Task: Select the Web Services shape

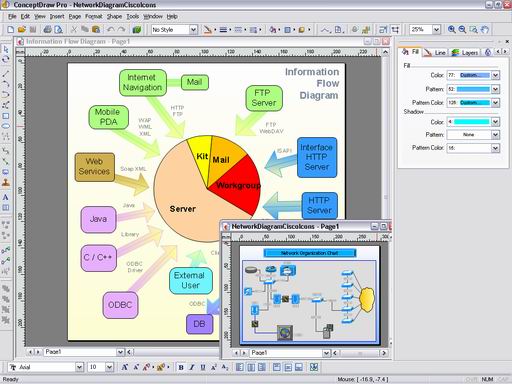Action: click(95, 167)
